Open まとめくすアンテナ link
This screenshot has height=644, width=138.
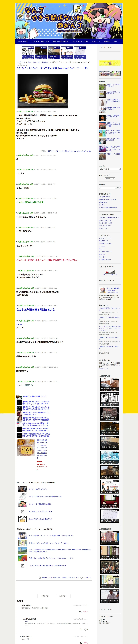coord(105,260)
